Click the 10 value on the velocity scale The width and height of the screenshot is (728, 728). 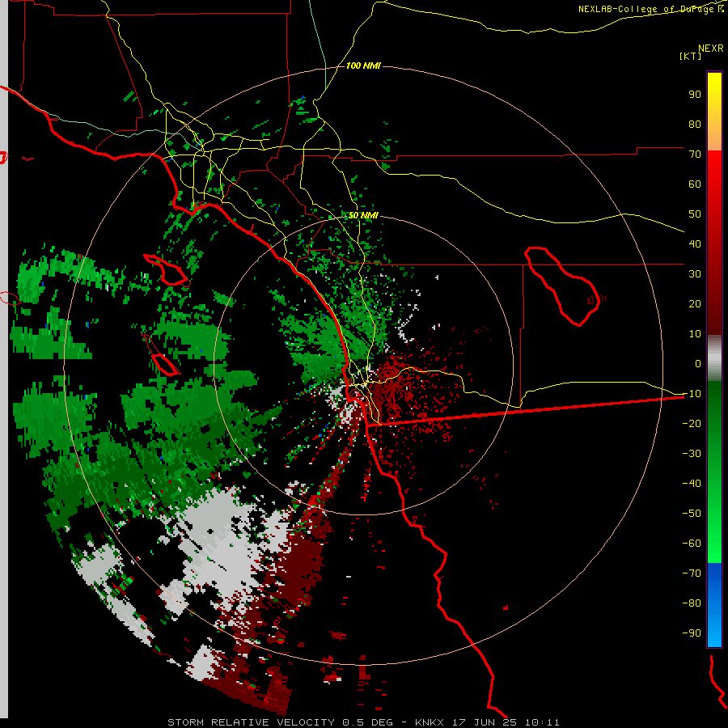(x=695, y=334)
